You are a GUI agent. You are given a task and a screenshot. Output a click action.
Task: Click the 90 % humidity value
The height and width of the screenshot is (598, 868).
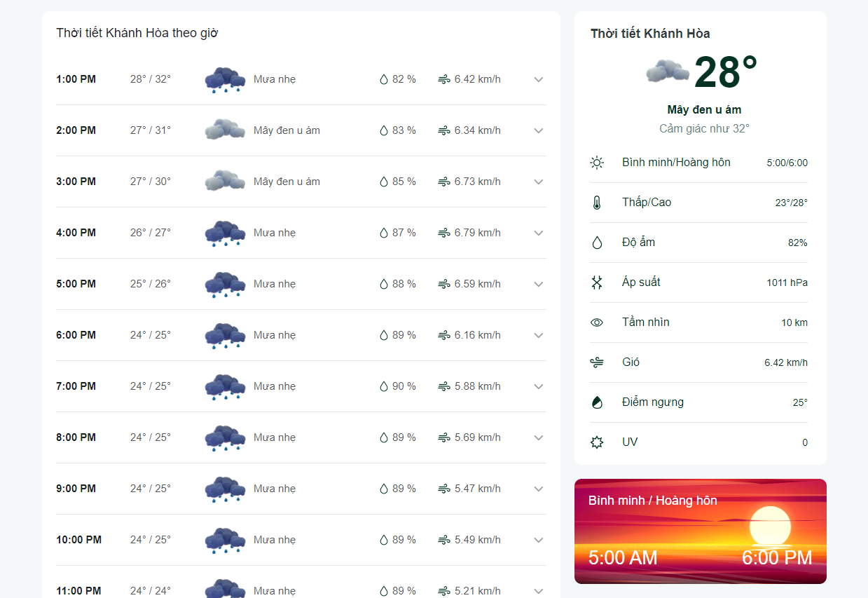(x=404, y=386)
